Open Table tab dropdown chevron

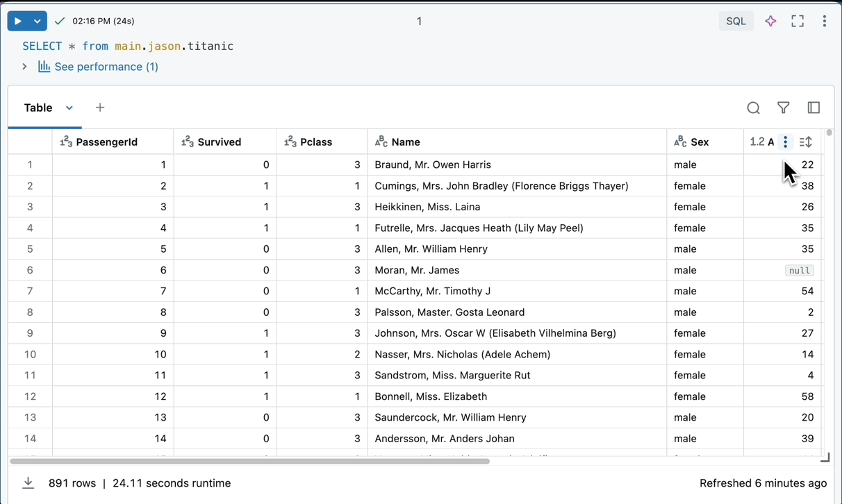69,108
